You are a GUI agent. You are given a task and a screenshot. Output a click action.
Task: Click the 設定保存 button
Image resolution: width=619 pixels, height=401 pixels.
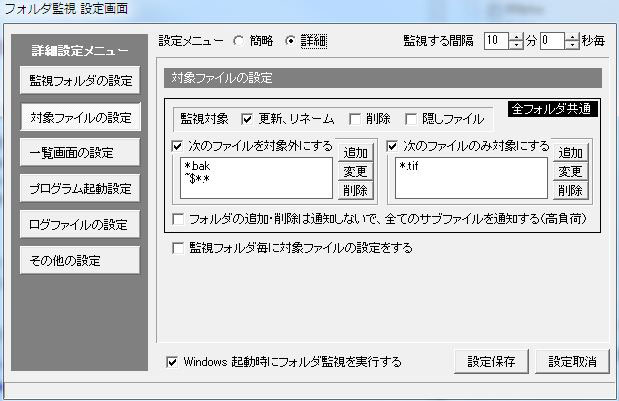(x=491, y=361)
